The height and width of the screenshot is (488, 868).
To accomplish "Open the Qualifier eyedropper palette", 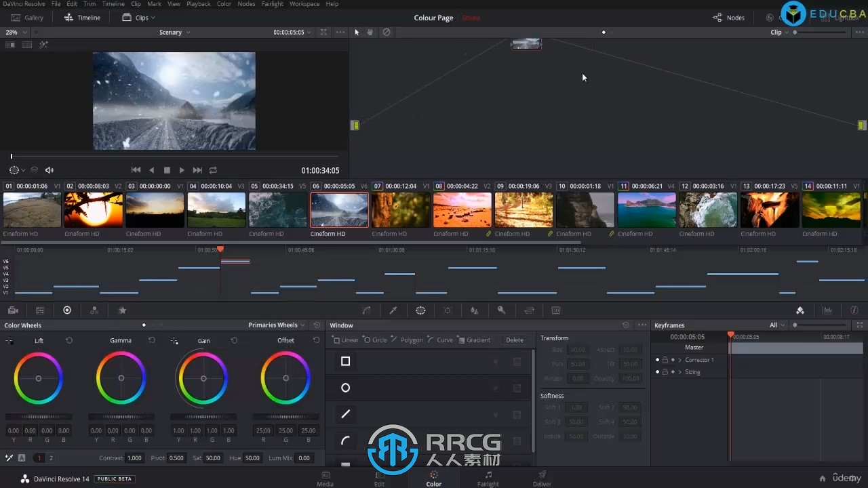I will [x=393, y=310].
